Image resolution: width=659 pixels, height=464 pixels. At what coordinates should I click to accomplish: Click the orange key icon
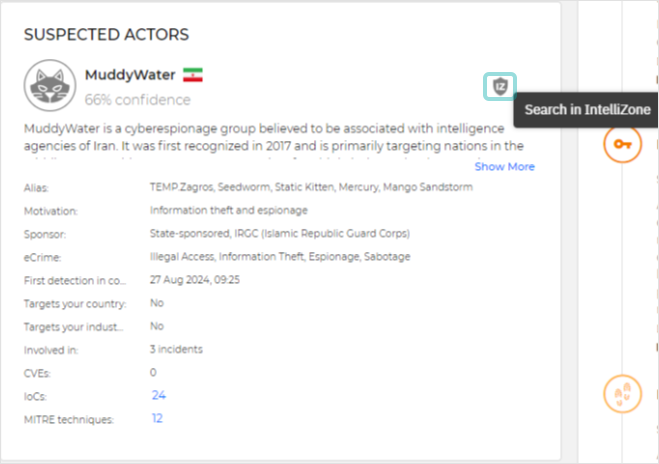point(622,145)
